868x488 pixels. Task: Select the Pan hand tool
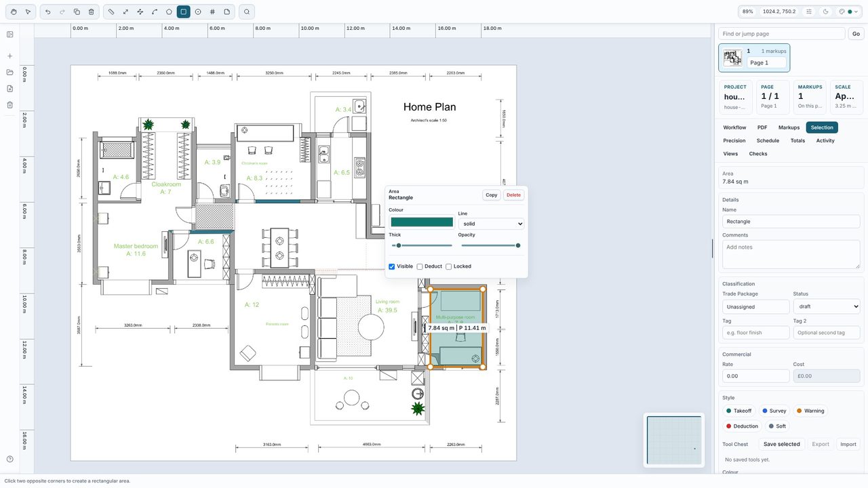[14, 12]
